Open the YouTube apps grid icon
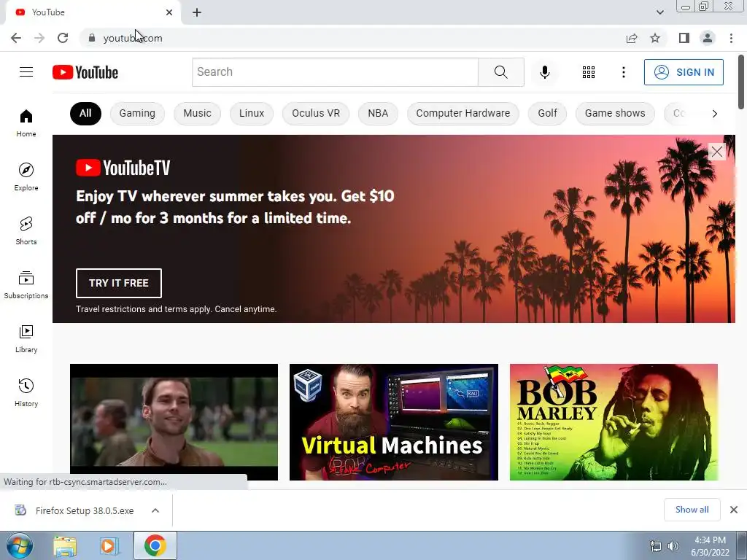747x560 pixels. 589,72
